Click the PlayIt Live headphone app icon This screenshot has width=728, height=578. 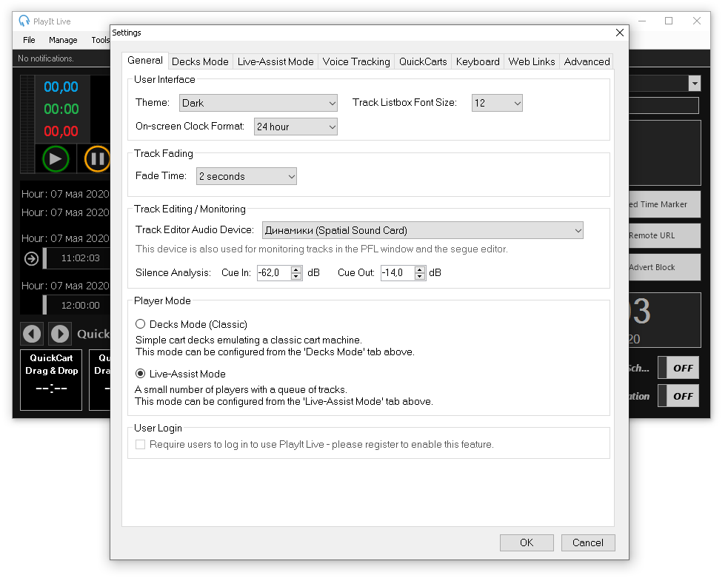(24, 21)
